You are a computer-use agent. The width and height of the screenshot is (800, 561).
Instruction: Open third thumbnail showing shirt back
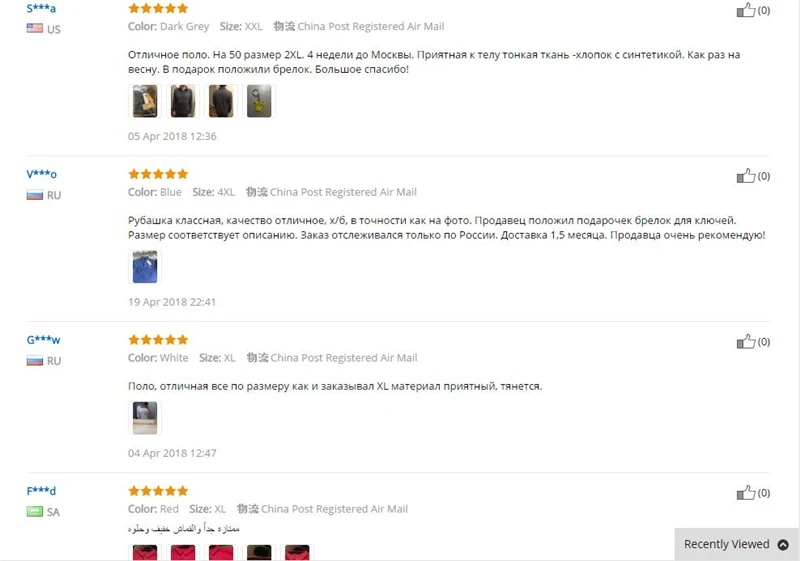pos(221,101)
